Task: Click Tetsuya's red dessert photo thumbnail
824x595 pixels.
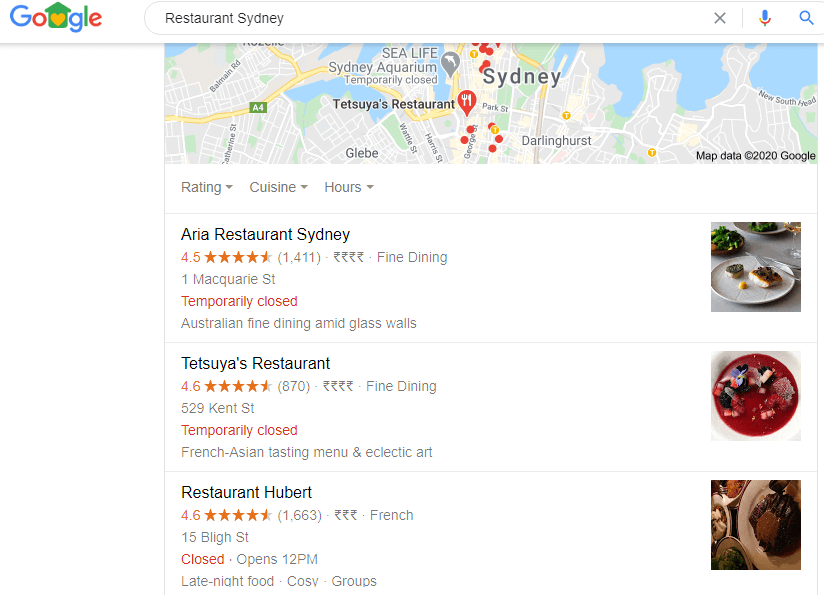Action: [756, 396]
